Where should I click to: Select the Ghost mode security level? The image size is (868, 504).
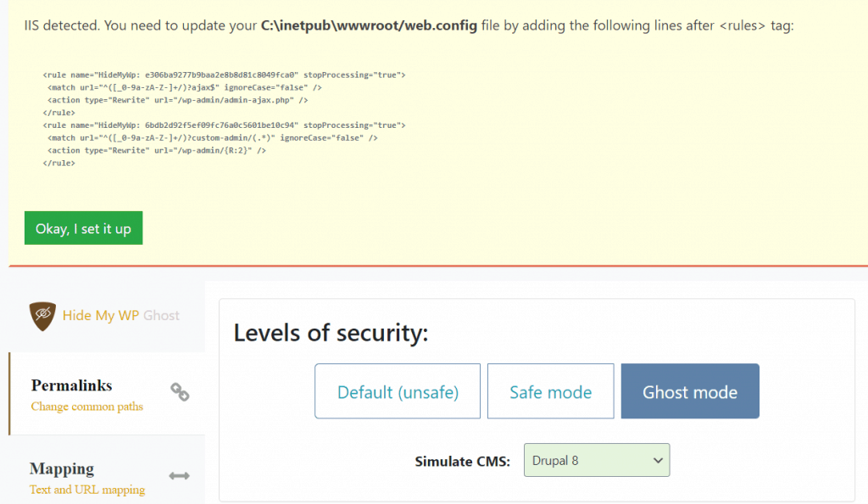click(x=690, y=391)
